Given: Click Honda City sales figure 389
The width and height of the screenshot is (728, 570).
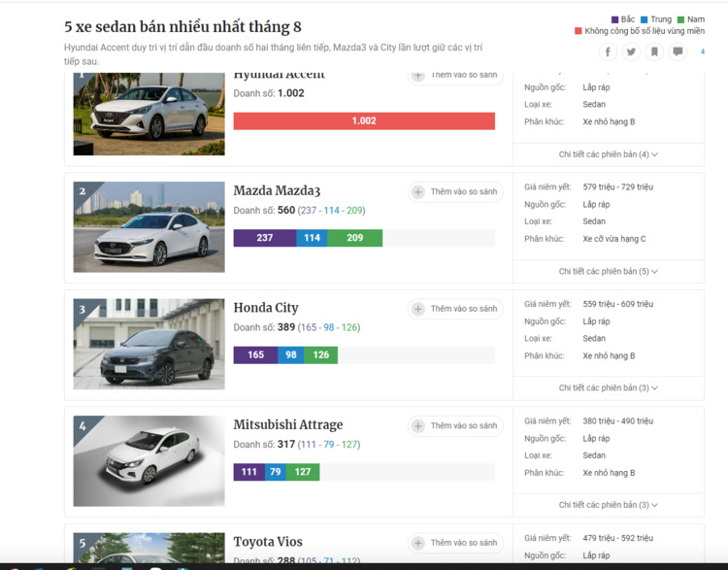Looking at the screenshot, I should (x=286, y=327).
